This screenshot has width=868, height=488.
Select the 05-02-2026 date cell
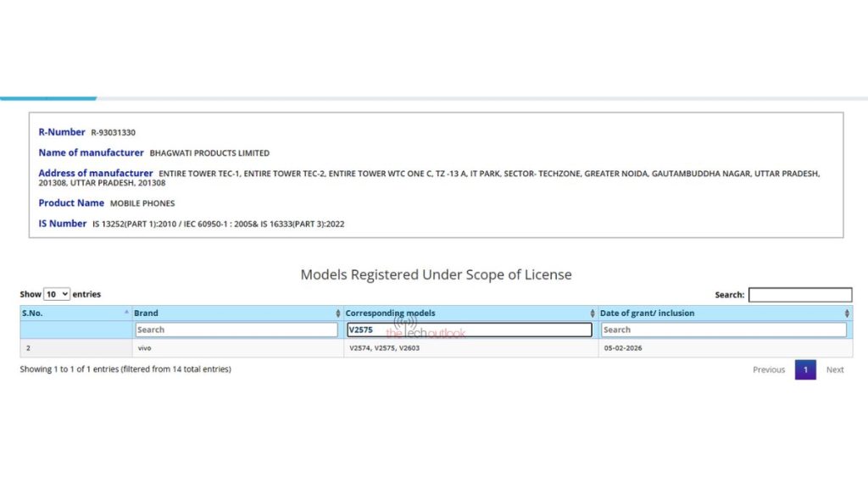[x=726, y=348]
